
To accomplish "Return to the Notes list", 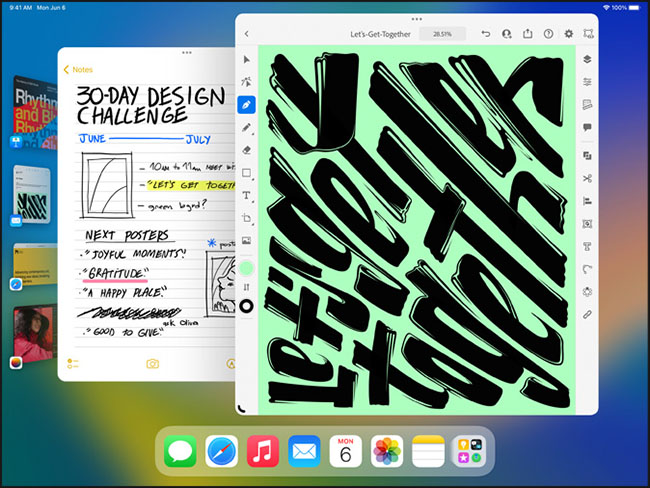I will click(78, 70).
